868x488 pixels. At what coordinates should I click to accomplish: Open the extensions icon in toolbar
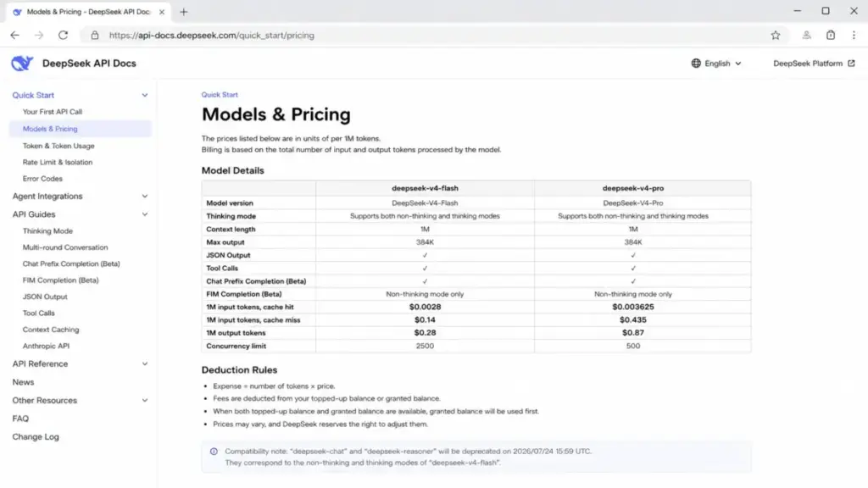(831, 35)
